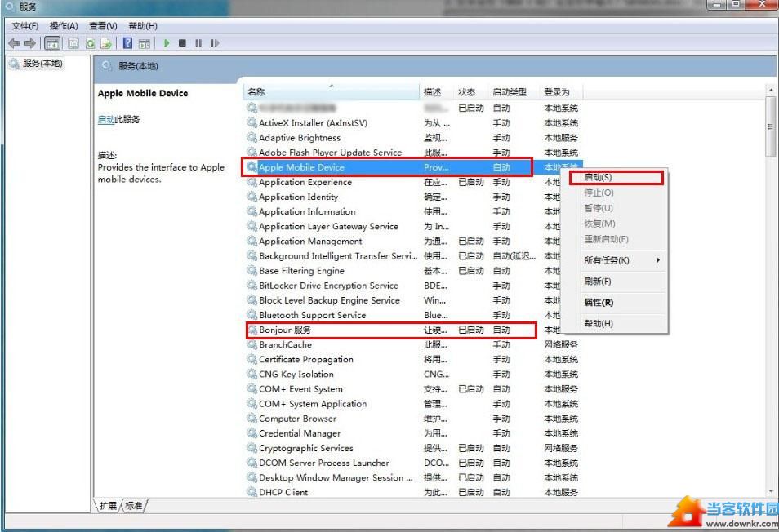Screen dimensions: 779x532
Task: Sort by the 登录为 column header
Action: (x=562, y=92)
